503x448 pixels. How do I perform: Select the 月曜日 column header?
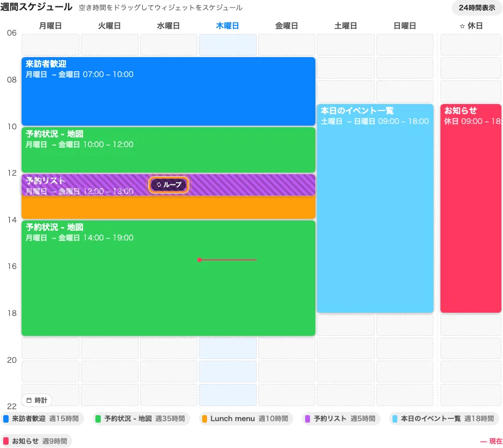(50, 26)
